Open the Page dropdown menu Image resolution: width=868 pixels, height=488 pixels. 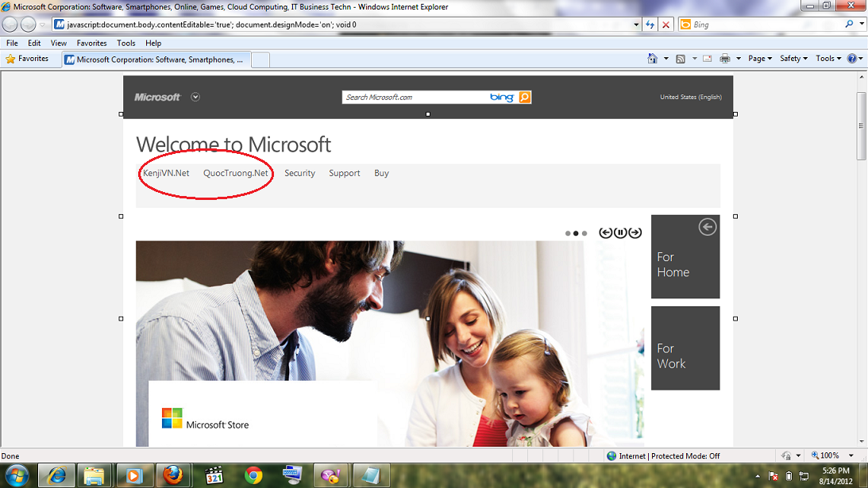coord(759,59)
